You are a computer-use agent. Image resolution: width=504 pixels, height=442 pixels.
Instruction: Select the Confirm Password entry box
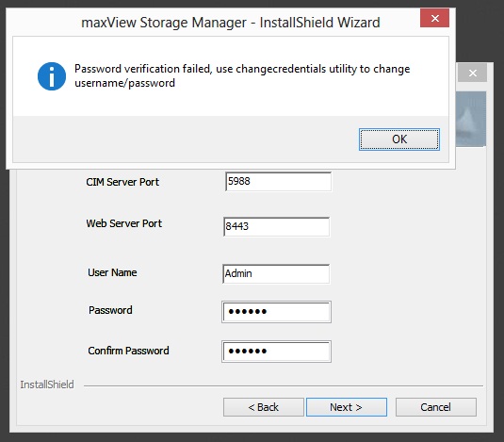tap(276, 352)
